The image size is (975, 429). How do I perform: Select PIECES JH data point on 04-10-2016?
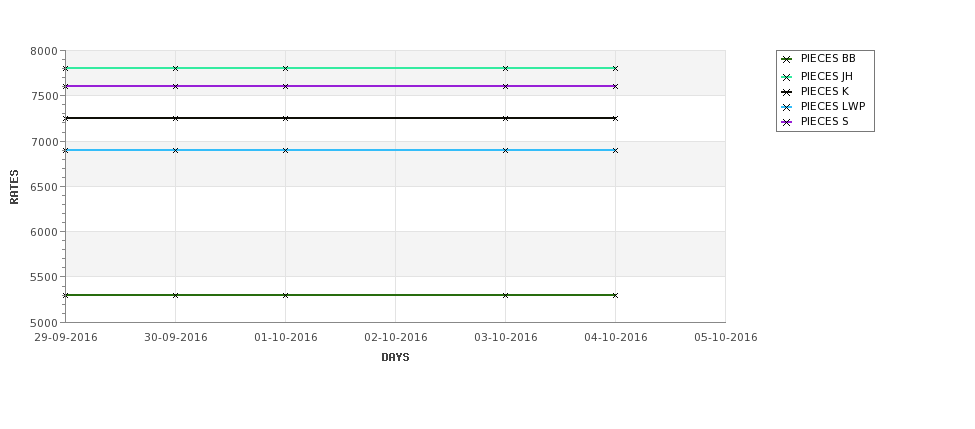point(616,68)
